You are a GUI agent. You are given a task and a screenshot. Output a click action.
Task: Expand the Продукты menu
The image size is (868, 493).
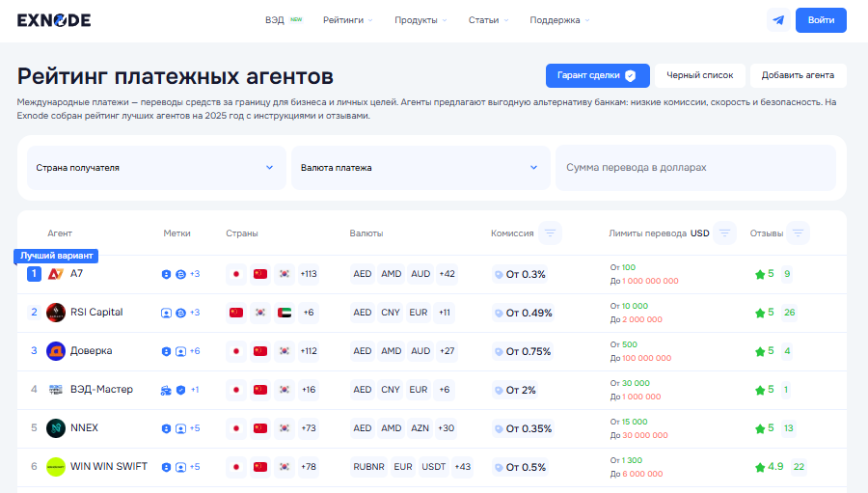(x=420, y=20)
